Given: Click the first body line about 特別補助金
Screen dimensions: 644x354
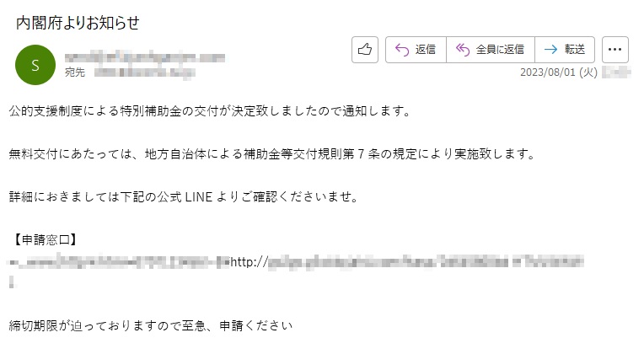Looking at the screenshot, I should pos(210,111).
